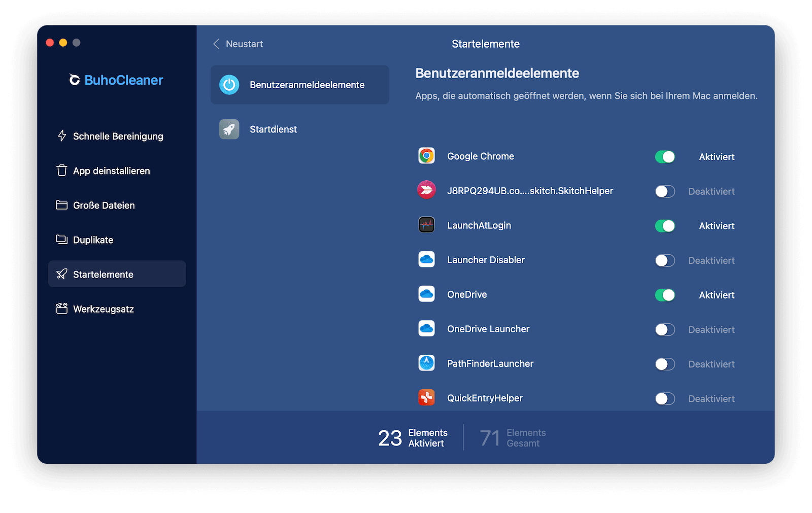
Task: Click the Launcher Disabler item name
Action: [x=486, y=260]
